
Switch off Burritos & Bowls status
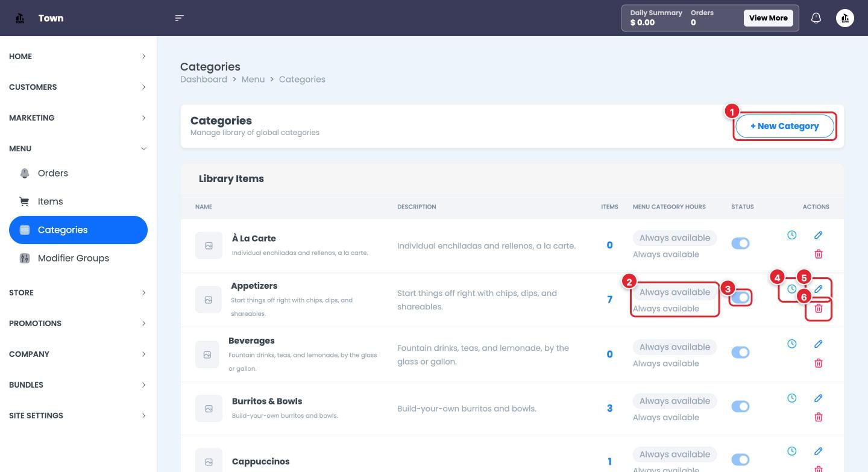coord(740,406)
